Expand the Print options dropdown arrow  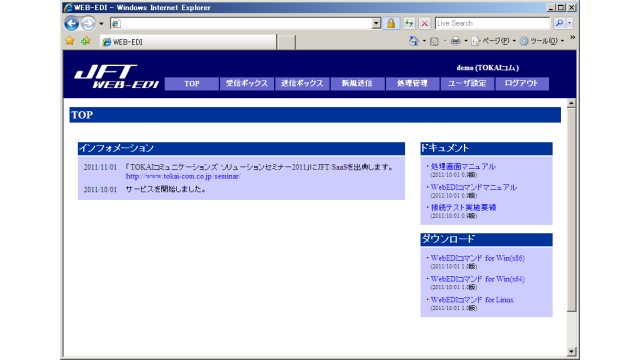coord(466,41)
